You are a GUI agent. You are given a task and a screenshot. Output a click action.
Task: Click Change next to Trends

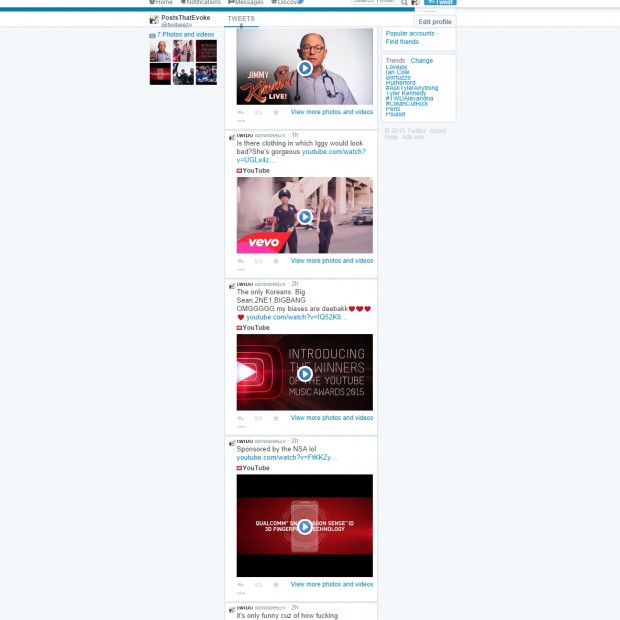coord(422,60)
